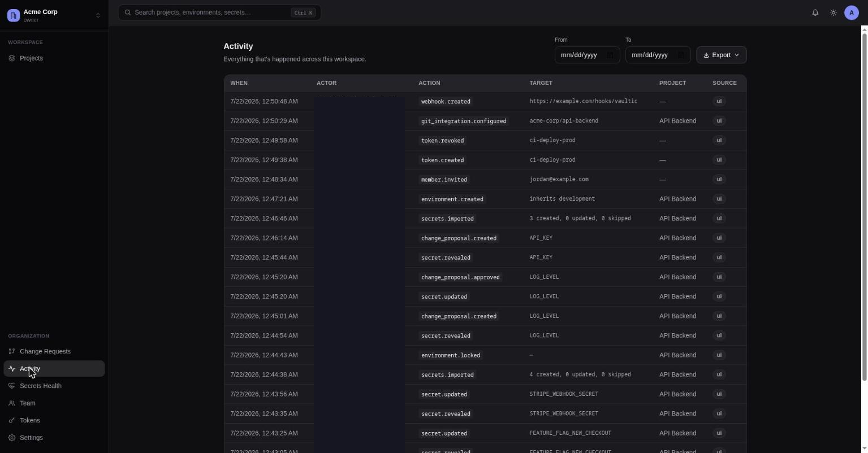
Task: Click the From date input field
Action: [x=587, y=55]
